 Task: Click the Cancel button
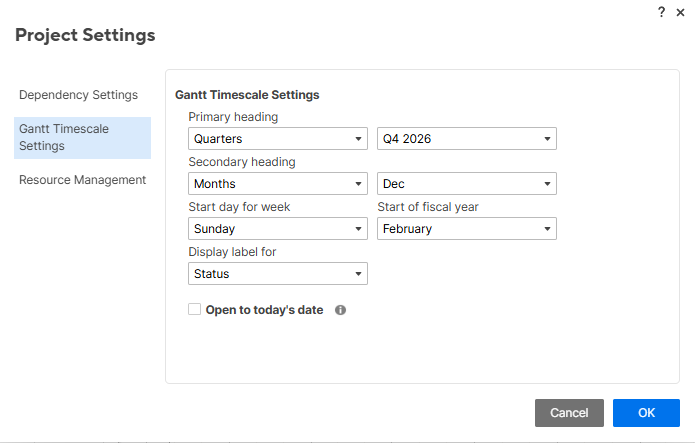(569, 413)
